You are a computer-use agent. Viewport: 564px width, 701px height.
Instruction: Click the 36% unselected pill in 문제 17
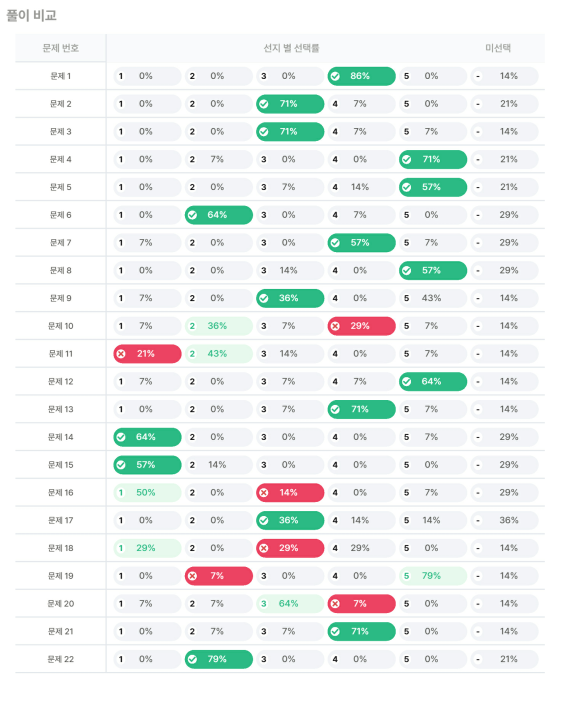(505, 520)
